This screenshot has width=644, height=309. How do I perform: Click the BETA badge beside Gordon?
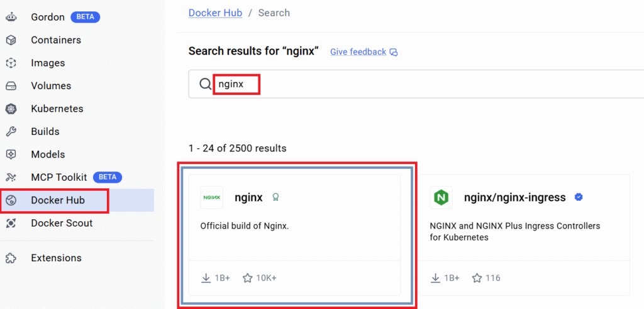click(x=86, y=17)
